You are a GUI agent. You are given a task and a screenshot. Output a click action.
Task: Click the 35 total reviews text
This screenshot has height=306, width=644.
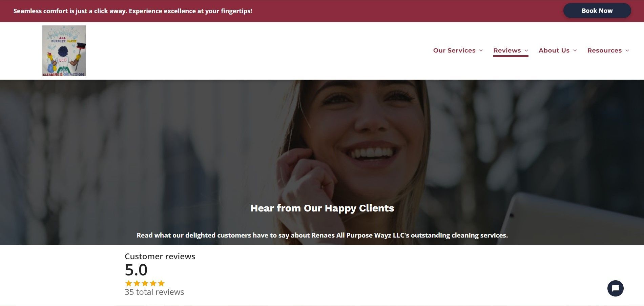pyautogui.click(x=154, y=292)
